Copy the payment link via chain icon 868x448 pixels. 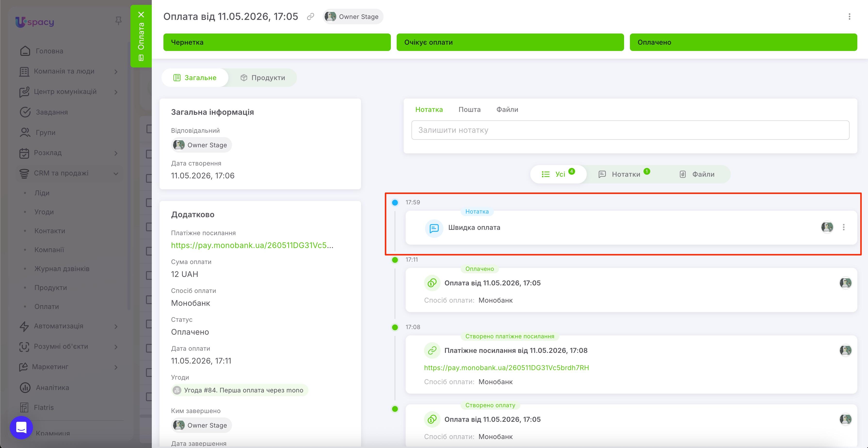click(x=310, y=17)
